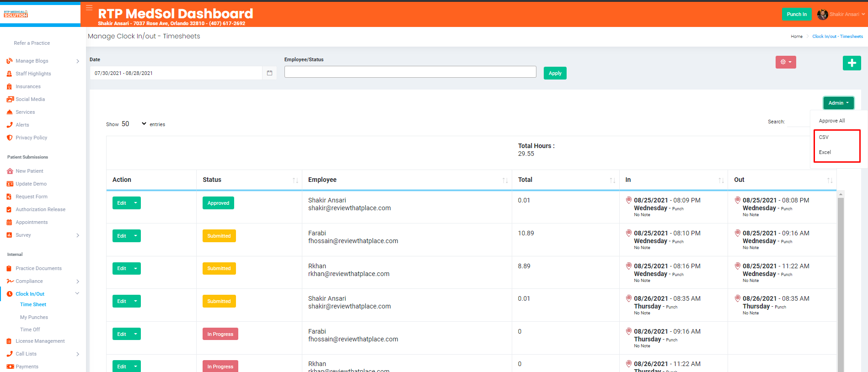Image resolution: width=868 pixels, height=372 pixels.
Task: Click Manage Blogs sidebar icon
Action: [10, 61]
